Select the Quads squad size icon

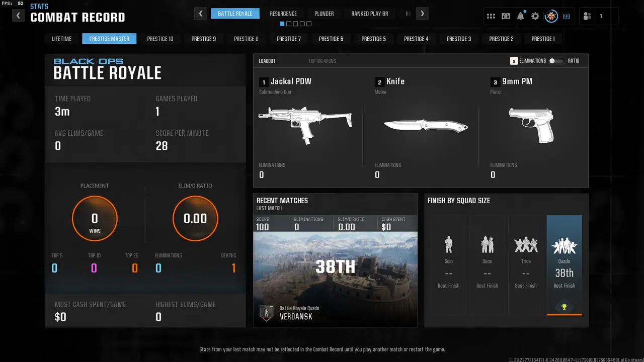coord(564,245)
